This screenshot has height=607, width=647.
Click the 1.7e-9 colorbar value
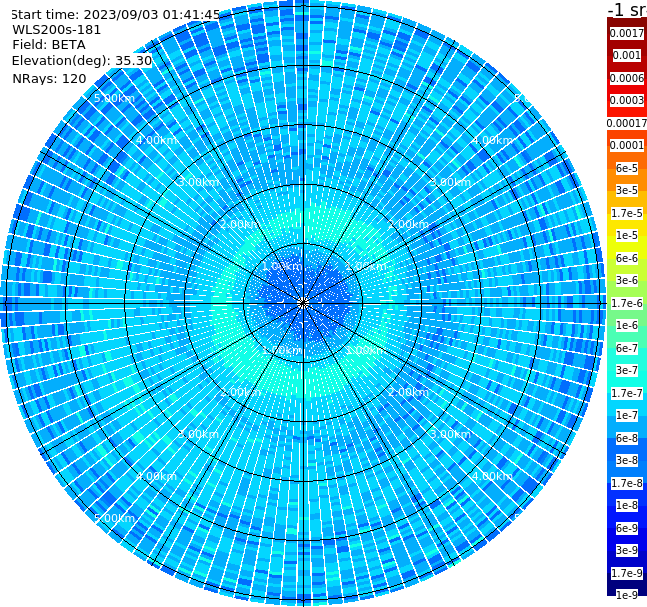pyautogui.click(x=627, y=573)
